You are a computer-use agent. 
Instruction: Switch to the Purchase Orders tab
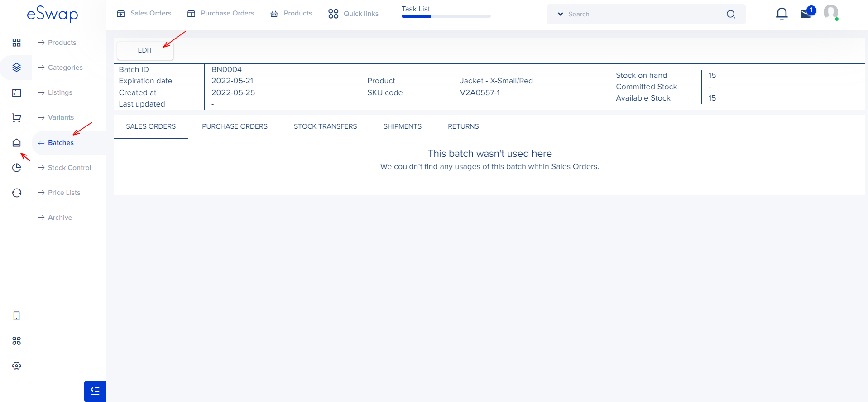pos(235,126)
